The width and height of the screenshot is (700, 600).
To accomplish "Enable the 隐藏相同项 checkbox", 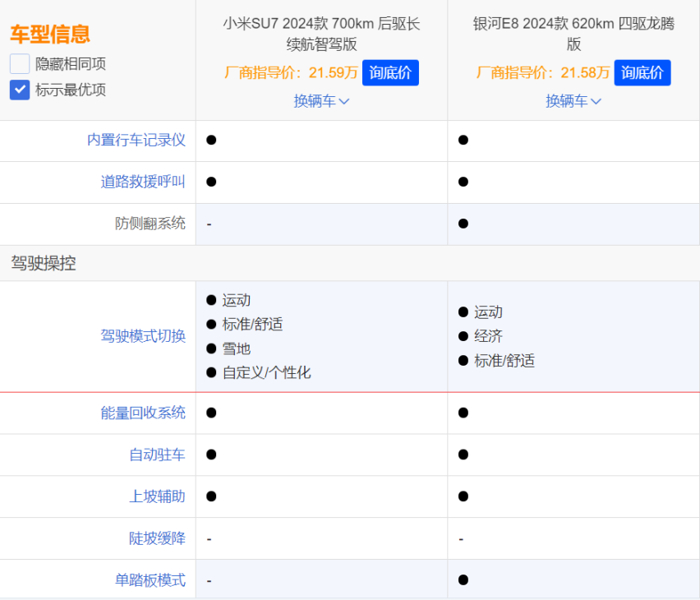I will click(20, 64).
